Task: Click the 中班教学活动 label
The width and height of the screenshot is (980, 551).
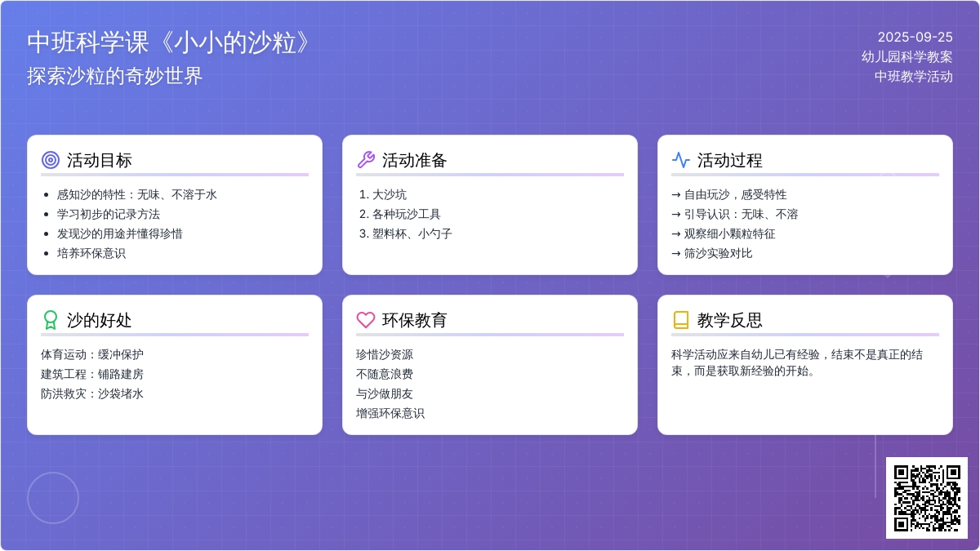Action: [913, 76]
